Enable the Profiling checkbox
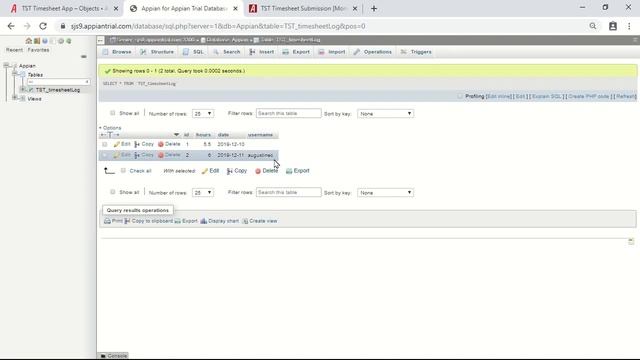The width and height of the screenshot is (640, 360). 460,96
